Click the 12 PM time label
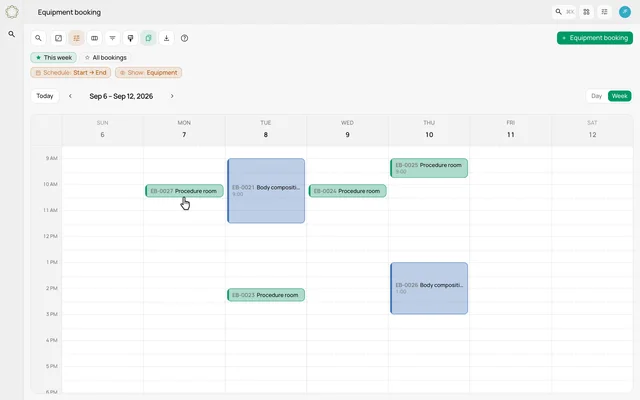 point(50,236)
